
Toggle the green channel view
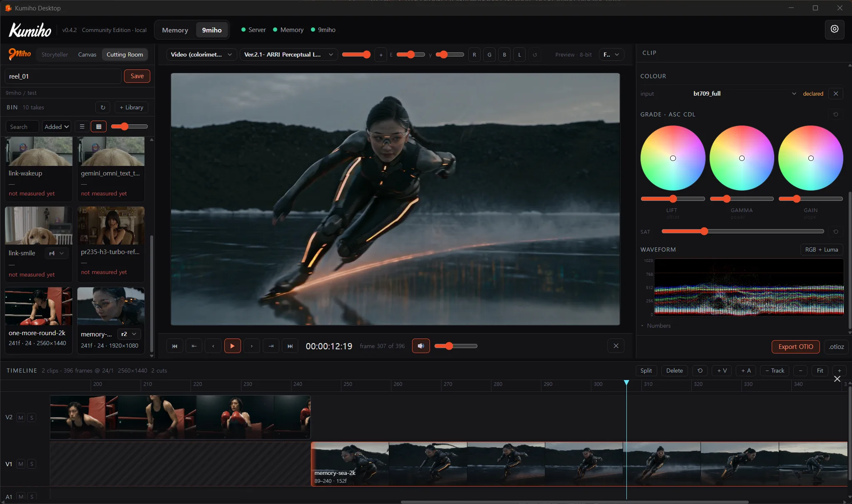[489, 54]
